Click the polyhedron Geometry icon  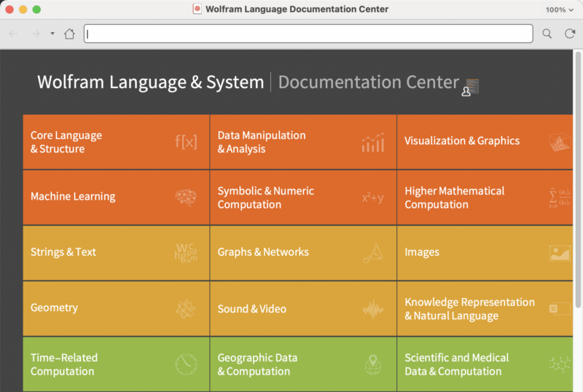pyautogui.click(x=186, y=309)
